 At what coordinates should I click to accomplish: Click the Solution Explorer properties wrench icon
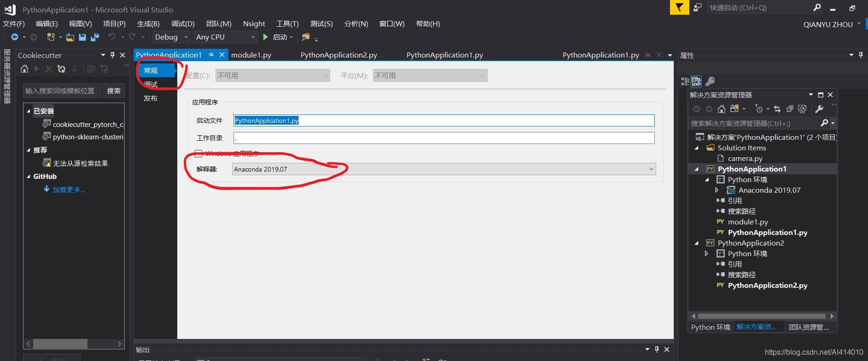coord(819,109)
